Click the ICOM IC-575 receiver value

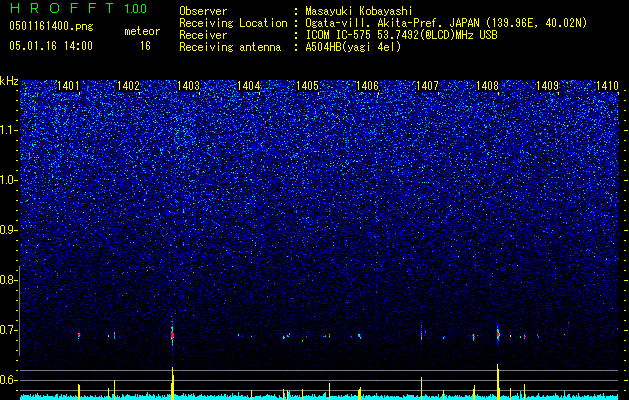click(x=401, y=35)
